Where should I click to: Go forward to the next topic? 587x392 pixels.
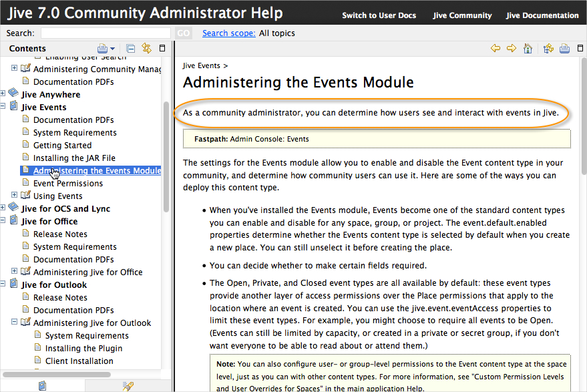click(512, 48)
